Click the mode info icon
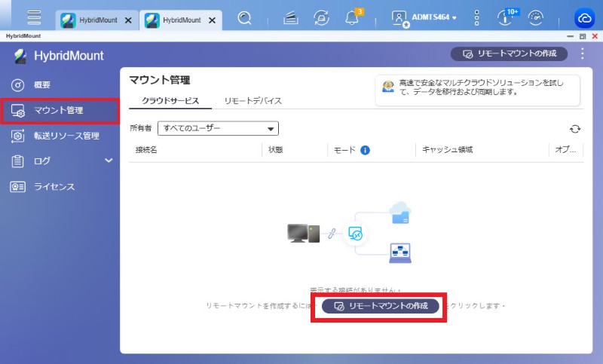The image size is (603, 364). [x=365, y=150]
